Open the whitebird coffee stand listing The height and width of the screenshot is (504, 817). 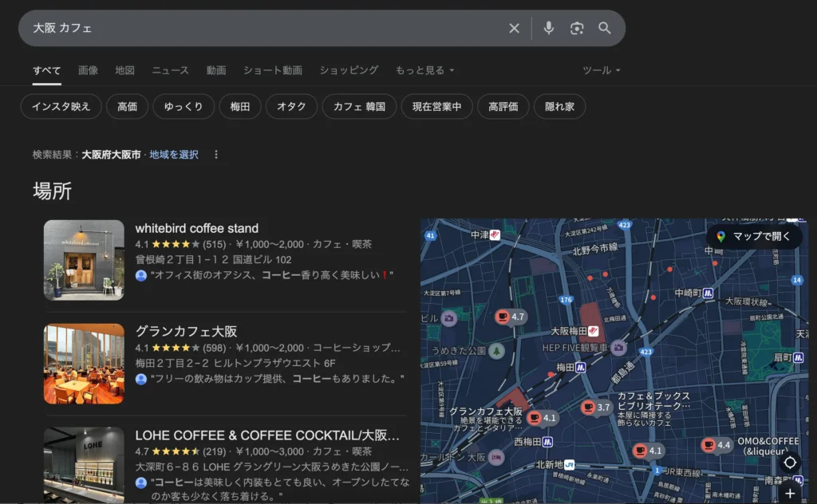(x=197, y=228)
